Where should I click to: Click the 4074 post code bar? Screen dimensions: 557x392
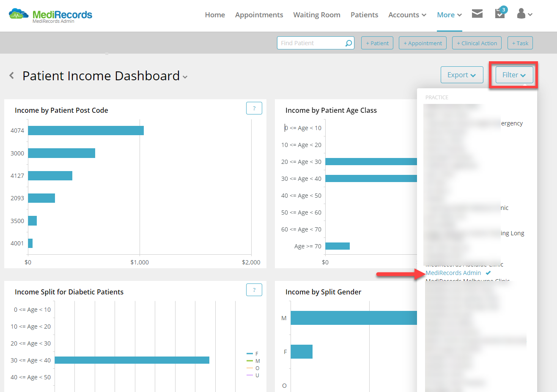pos(86,131)
